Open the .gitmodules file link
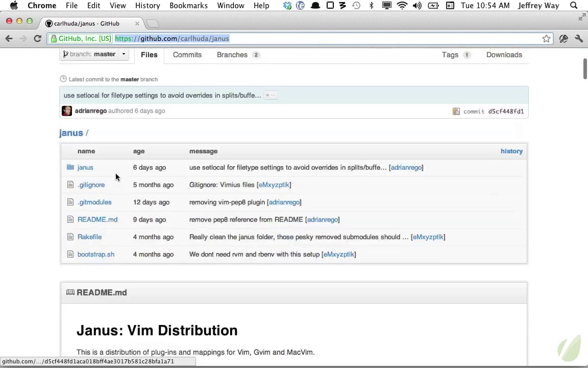 click(x=94, y=202)
